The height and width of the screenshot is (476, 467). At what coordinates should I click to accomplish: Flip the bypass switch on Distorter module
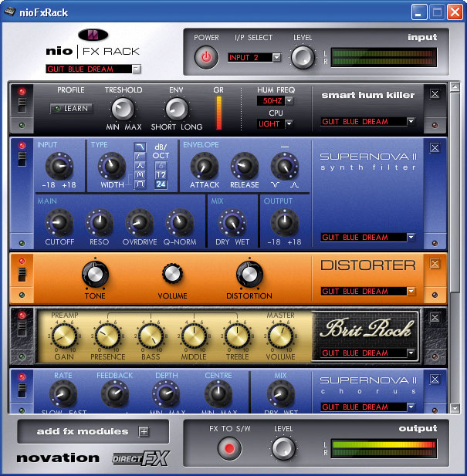pyautogui.click(x=22, y=275)
